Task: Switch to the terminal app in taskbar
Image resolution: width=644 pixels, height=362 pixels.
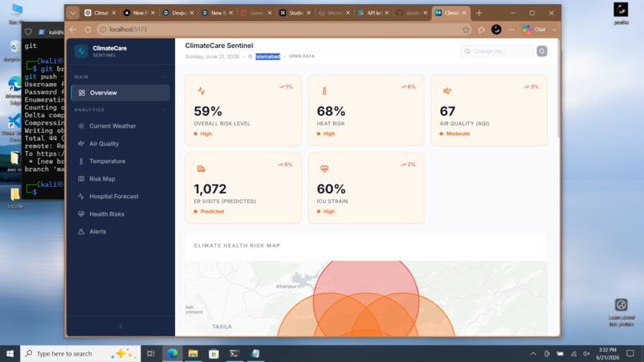Action: pyautogui.click(x=235, y=354)
